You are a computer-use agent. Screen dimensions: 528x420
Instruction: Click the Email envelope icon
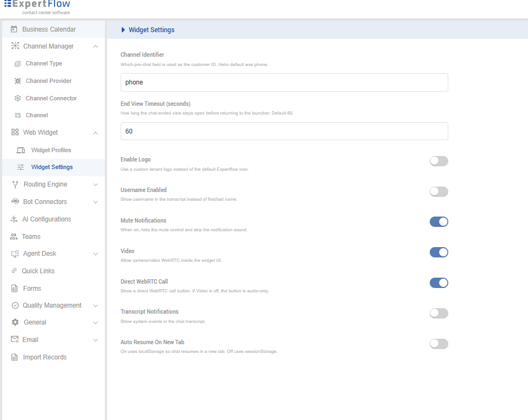coord(15,339)
